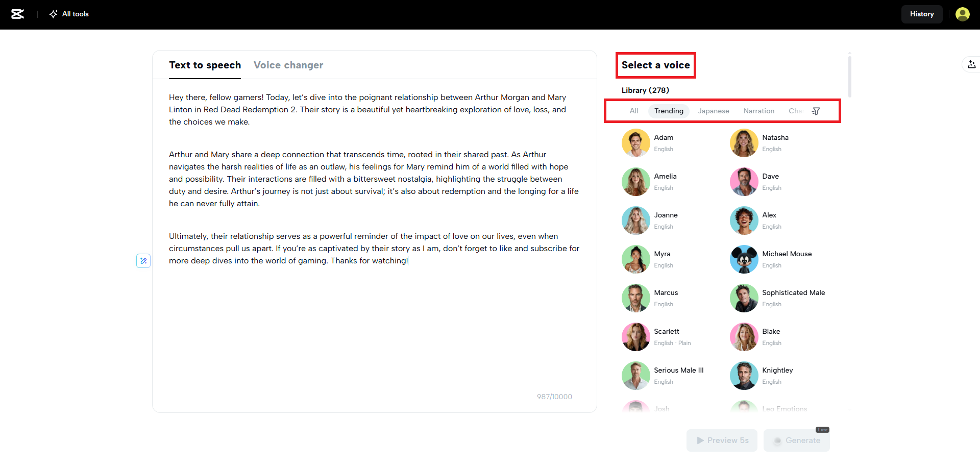Click the voice list scrollbar

point(849,77)
